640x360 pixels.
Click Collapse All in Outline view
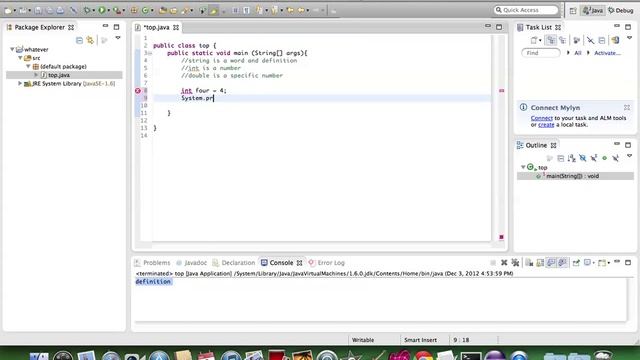tap(561, 158)
